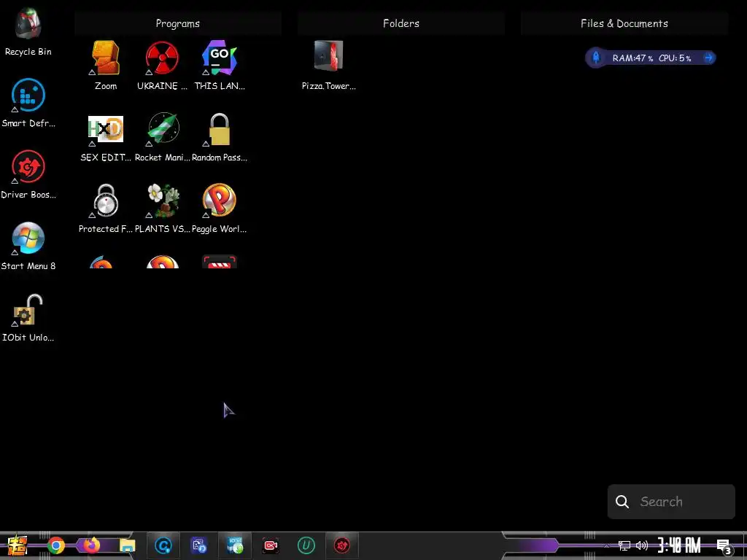Open the network tray icon
This screenshot has width=747, height=560.
click(x=624, y=545)
